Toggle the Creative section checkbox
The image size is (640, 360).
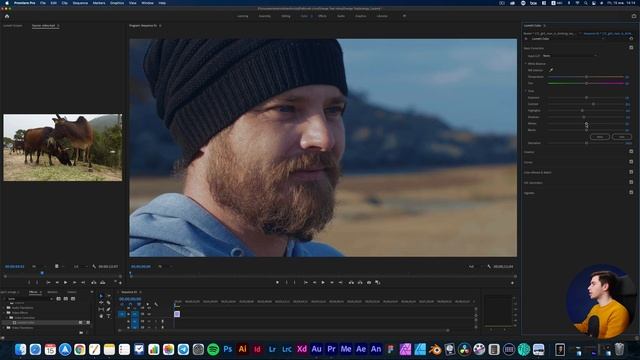631,151
